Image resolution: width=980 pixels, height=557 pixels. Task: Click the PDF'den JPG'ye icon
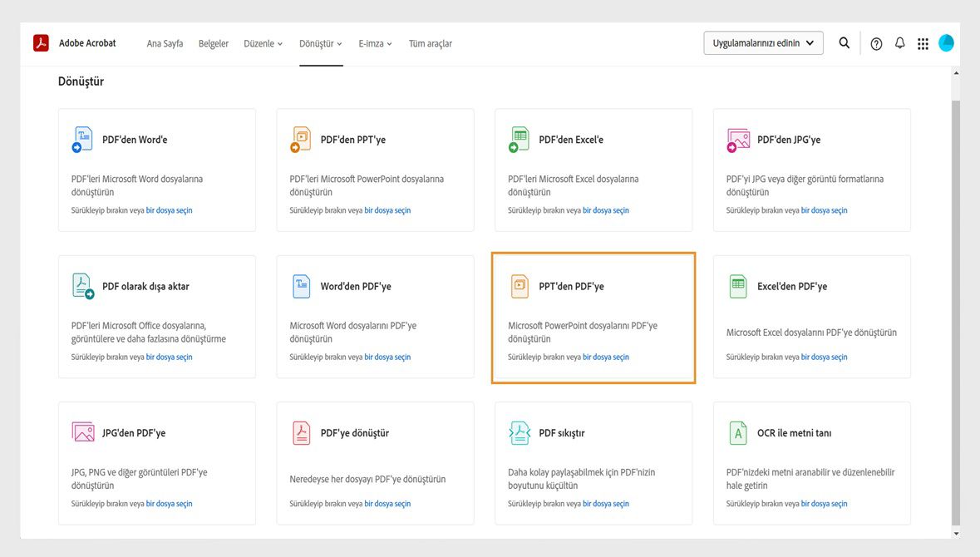coord(737,140)
